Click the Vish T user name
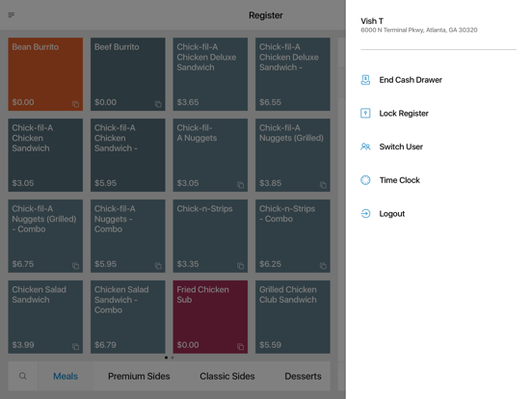The width and height of the screenshot is (532, 399). [x=372, y=21]
